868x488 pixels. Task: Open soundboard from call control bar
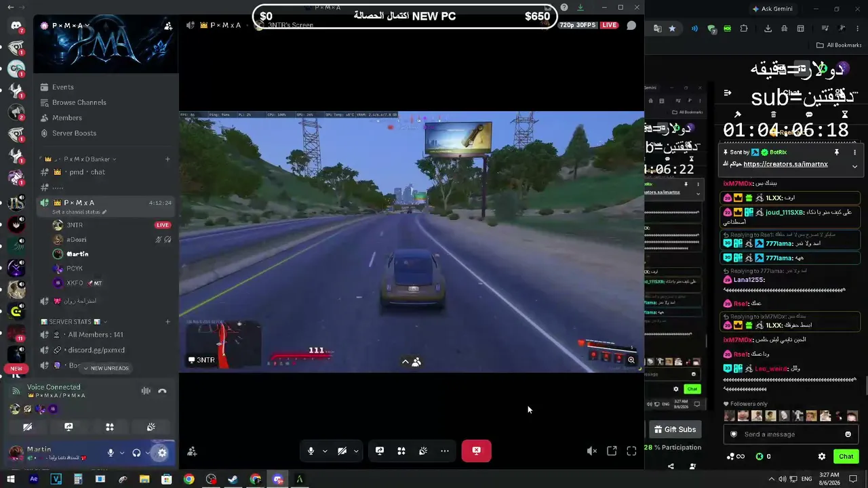coord(423,451)
